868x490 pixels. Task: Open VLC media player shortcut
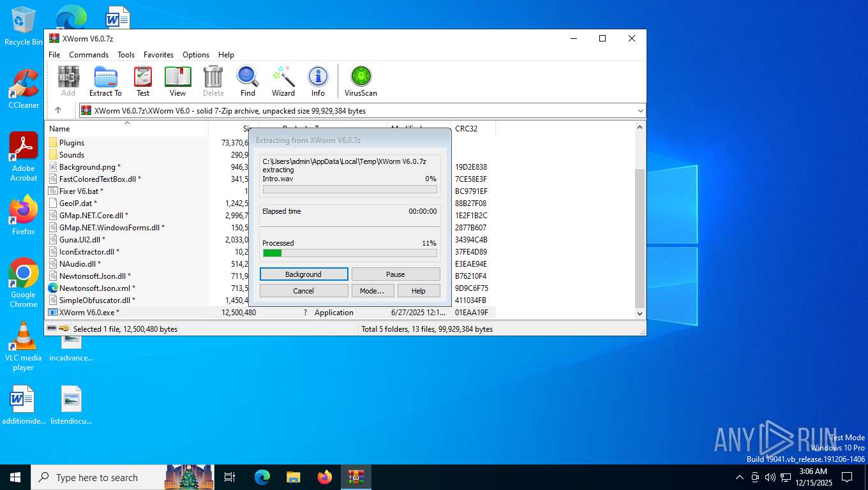point(24,346)
